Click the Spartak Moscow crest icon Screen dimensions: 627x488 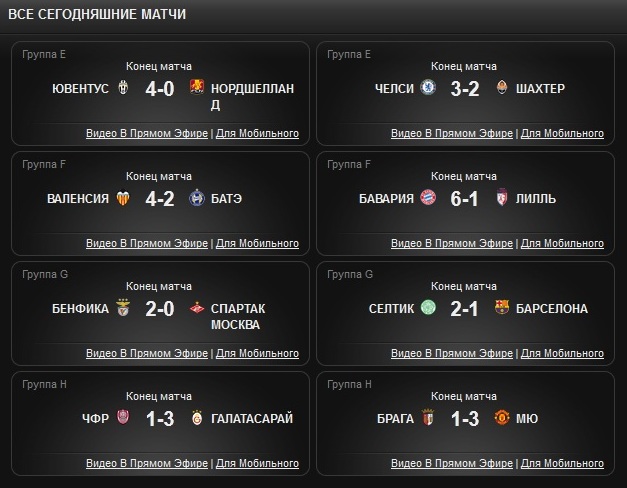tap(196, 308)
